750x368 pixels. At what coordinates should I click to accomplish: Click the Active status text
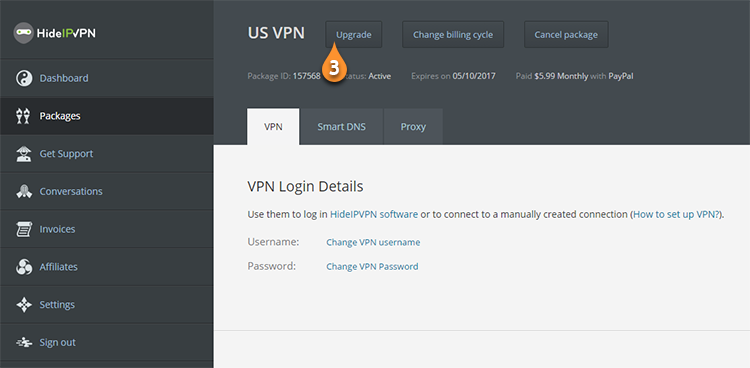[379, 76]
